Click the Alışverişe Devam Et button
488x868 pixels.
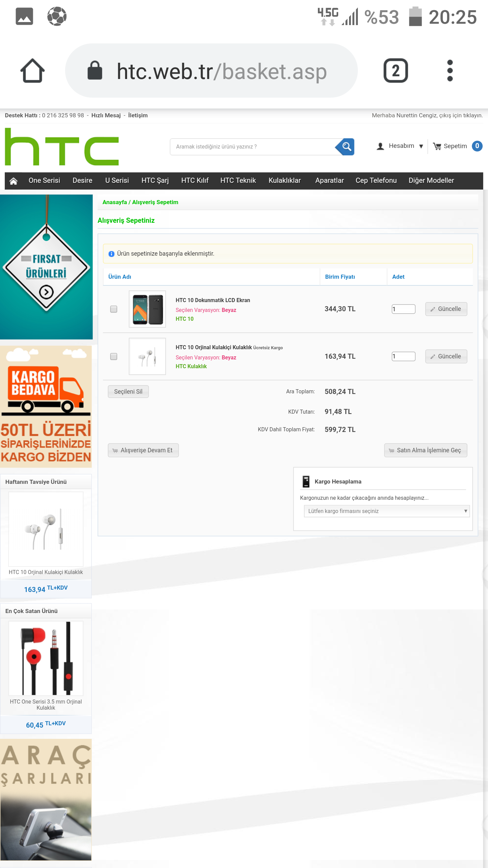tap(143, 450)
